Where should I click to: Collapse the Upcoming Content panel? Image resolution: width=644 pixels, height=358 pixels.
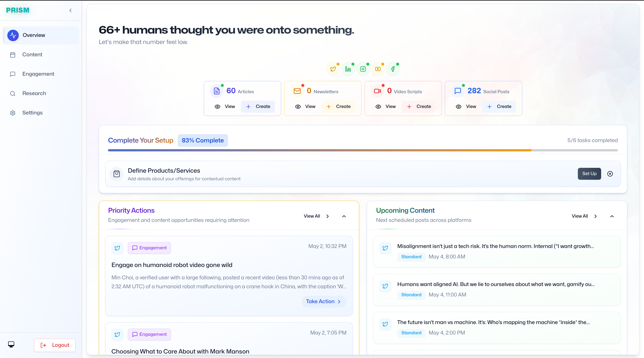coord(612,216)
